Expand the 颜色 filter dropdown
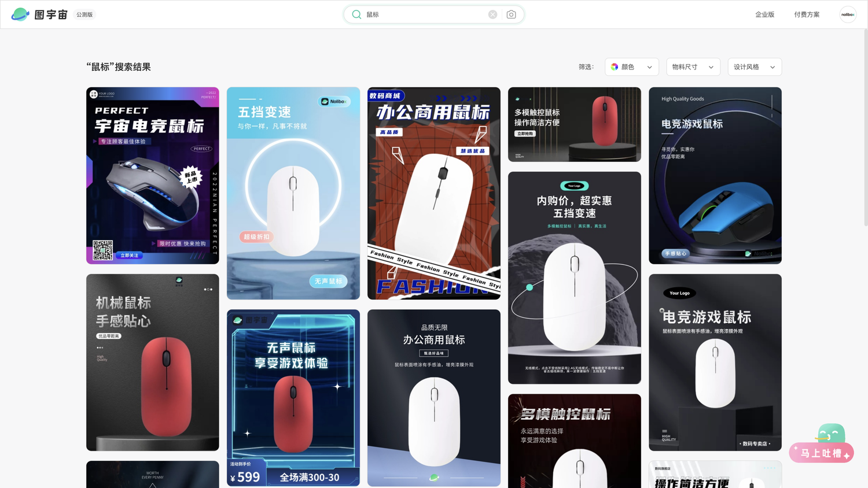Image resolution: width=868 pixels, height=488 pixels. pyautogui.click(x=632, y=67)
